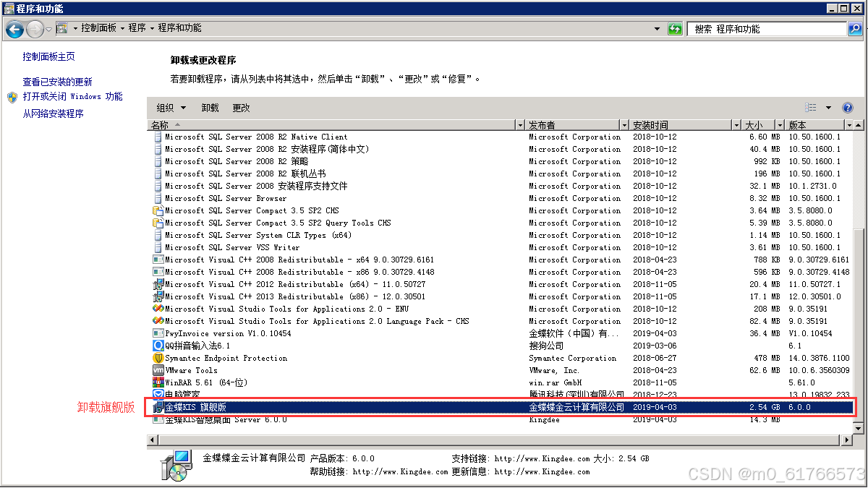Open the 大小 column filter dropdown
Screen dimensions: 868x488
(780, 125)
